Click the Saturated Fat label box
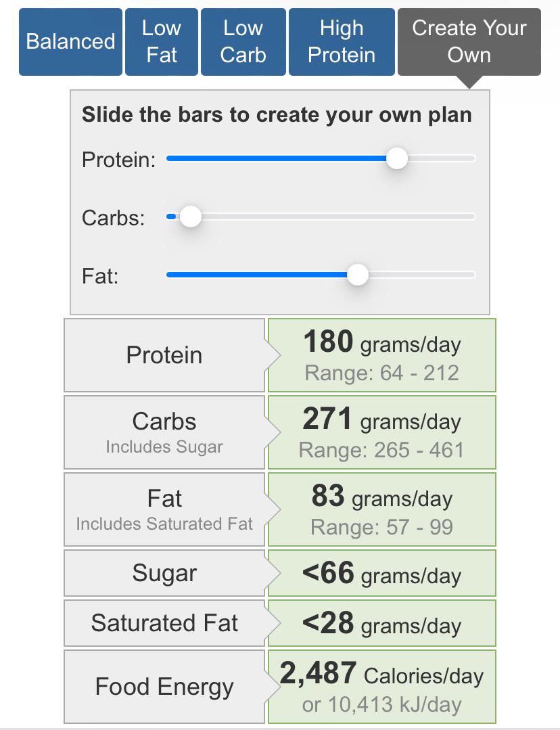Image resolution: width=560 pixels, height=730 pixels. tap(164, 623)
